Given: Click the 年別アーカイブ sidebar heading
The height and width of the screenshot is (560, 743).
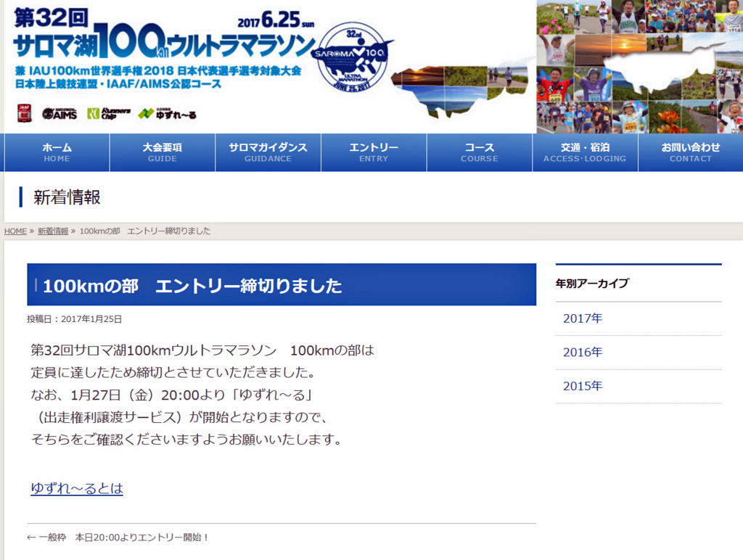Looking at the screenshot, I should point(592,284).
